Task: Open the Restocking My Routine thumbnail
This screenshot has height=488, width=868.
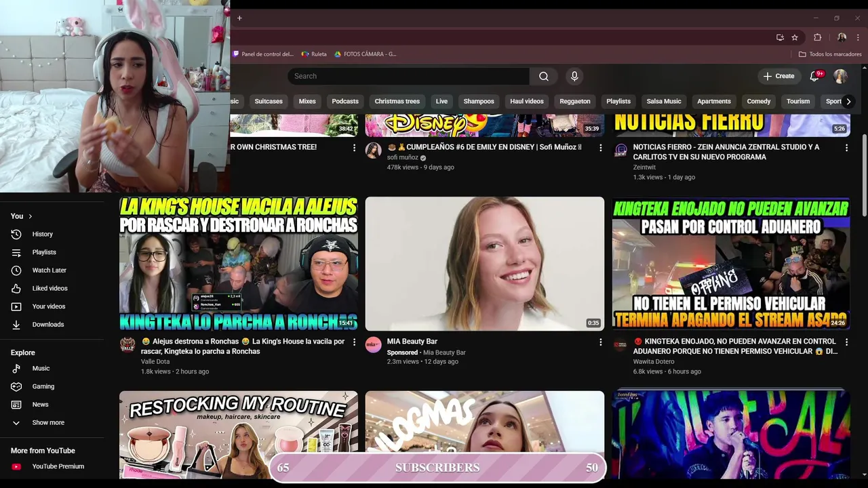Action: tap(239, 435)
